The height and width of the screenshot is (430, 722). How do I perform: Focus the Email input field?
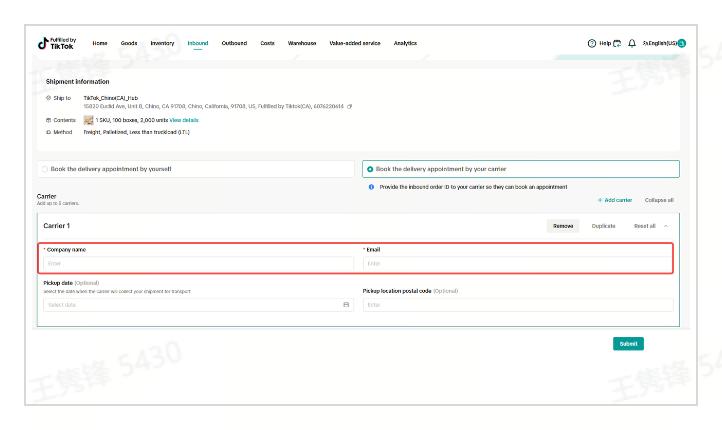(x=518, y=264)
